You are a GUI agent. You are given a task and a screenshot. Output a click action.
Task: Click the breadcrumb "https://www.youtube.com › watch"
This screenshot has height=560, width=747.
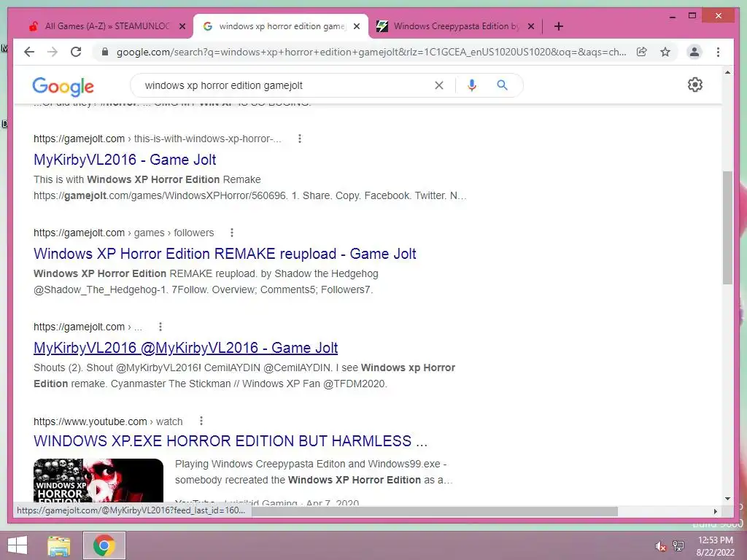pyautogui.click(x=108, y=421)
